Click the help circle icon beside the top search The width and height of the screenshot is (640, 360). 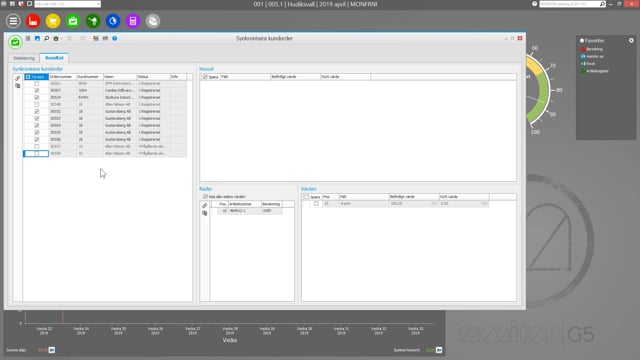click(x=535, y=4)
